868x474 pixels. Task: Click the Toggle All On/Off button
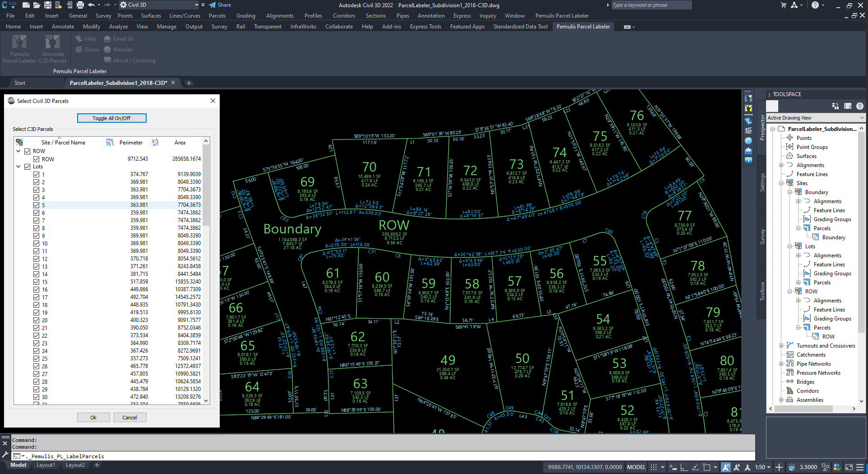click(111, 118)
